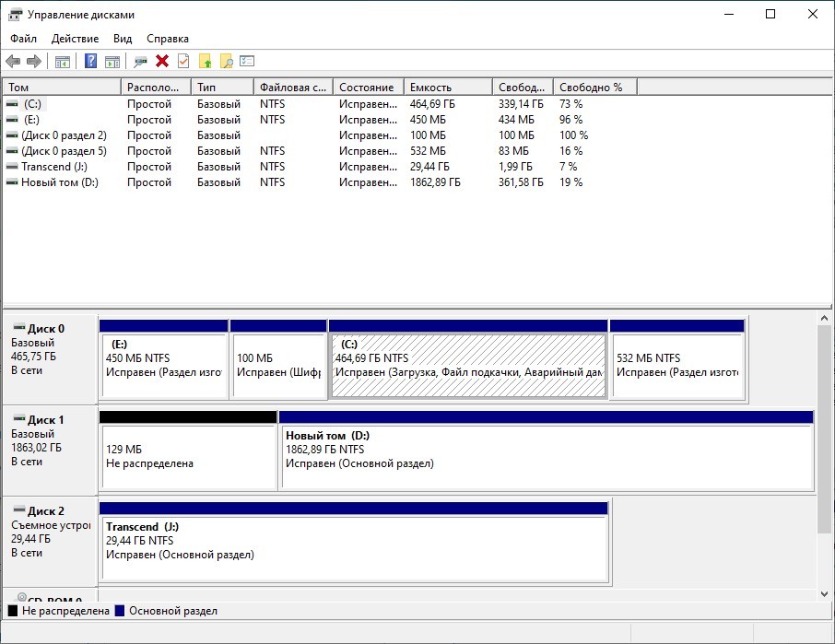Sort by the Расположение column header
Screen dimensions: 835x644
coord(156,88)
